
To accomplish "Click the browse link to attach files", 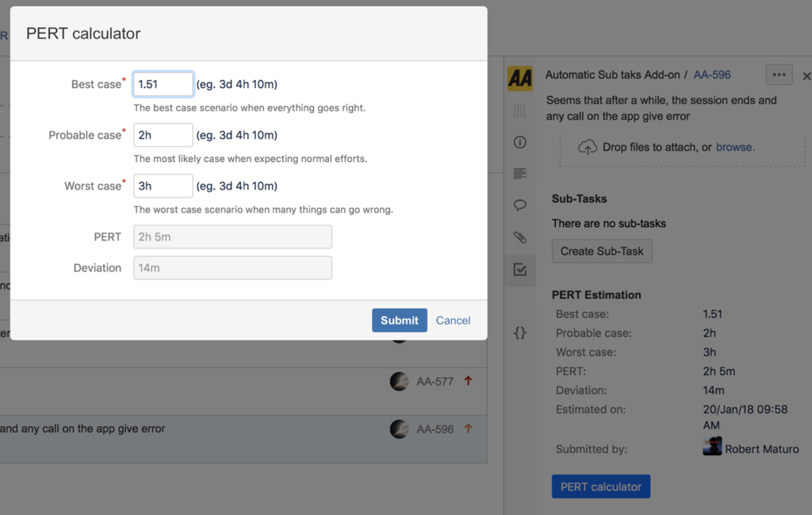I will click(735, 147).
